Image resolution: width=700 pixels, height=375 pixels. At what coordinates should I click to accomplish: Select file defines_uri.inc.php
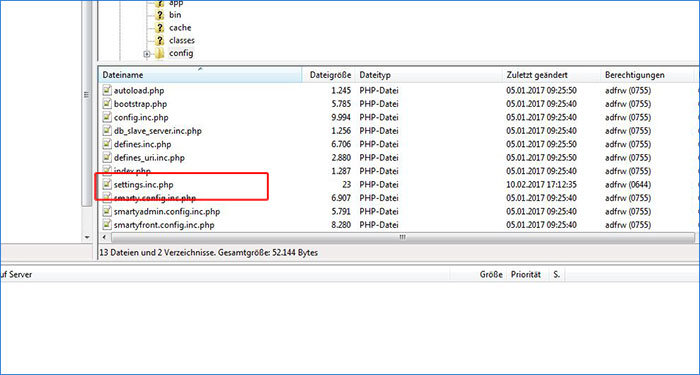(149, 158)
